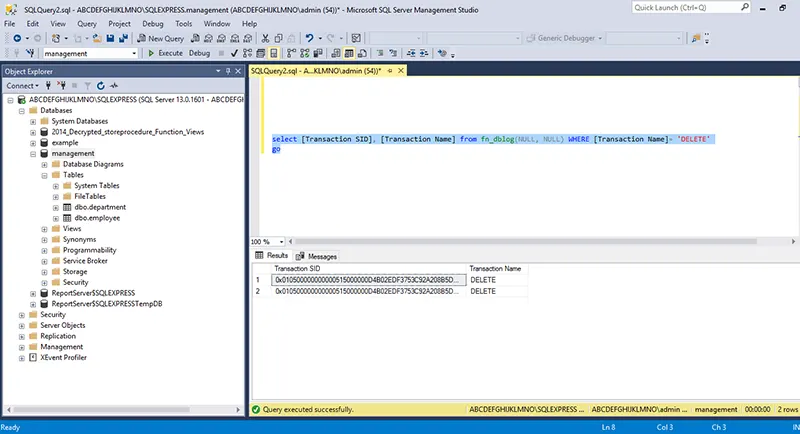Click the Change Connection icon
Viewport: 800px width, 434px height.
(x=30, y=53)
